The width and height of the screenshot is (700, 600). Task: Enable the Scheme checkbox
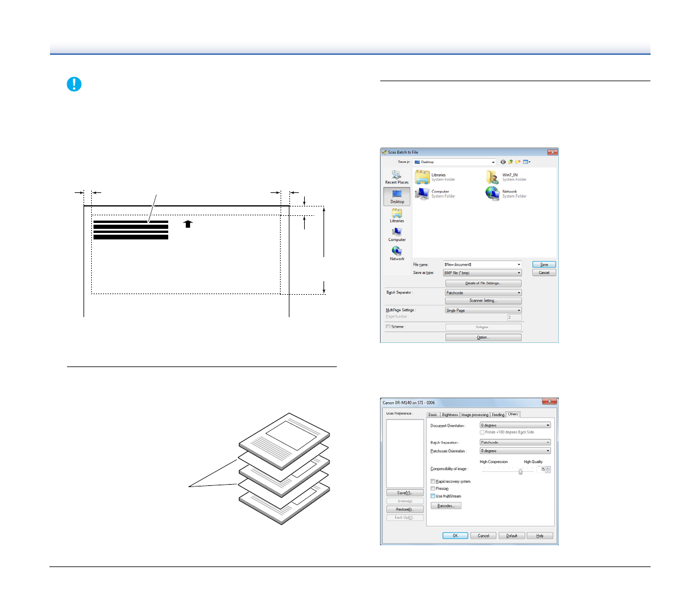click(x=388, y=326)
